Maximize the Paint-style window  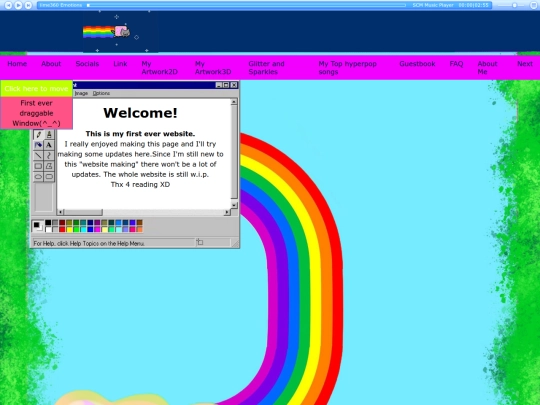(226, 85)
